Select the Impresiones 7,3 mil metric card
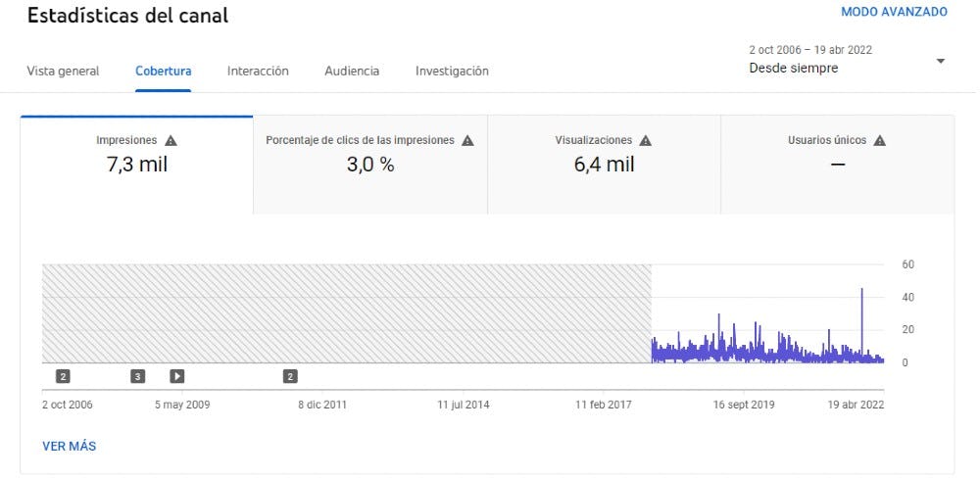This screenshot has height=479, width=980. coord(136,164)
